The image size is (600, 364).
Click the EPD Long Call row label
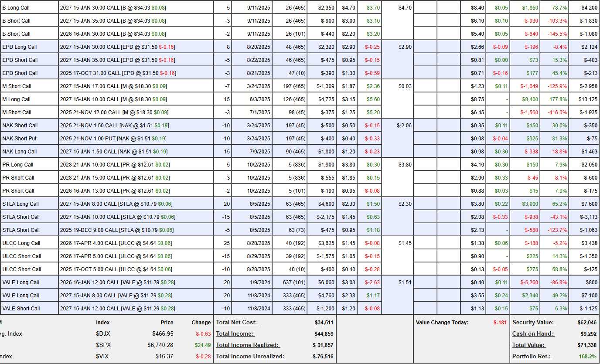[20, 47]
